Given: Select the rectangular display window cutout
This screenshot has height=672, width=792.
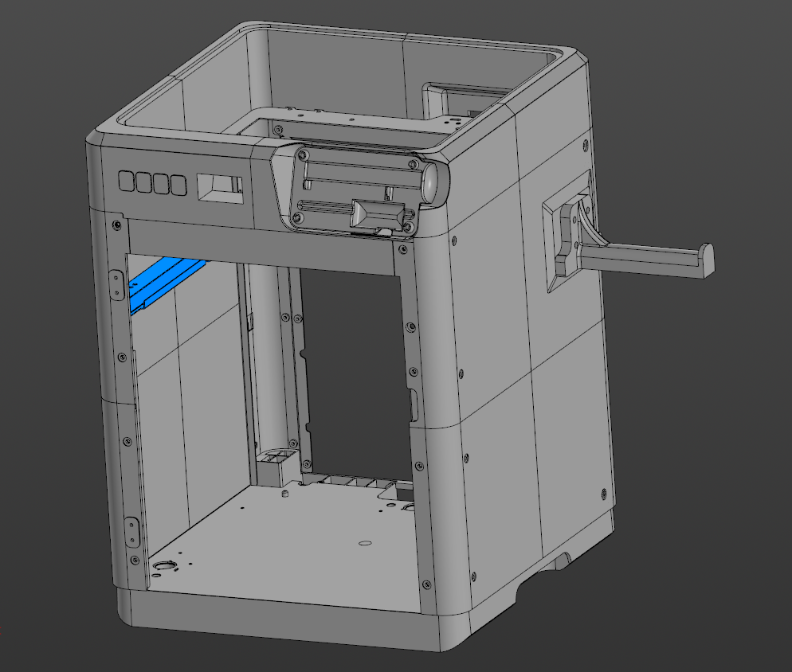Looking at the screenshot, I should pyautogui.click(x=219, y=189).
